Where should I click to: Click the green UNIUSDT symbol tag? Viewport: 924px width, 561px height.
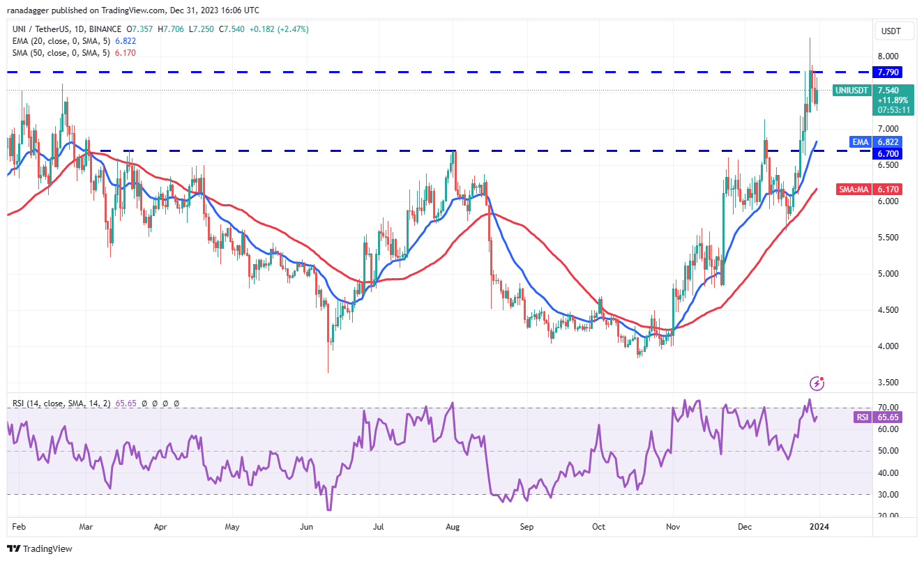tap(852, 91)
